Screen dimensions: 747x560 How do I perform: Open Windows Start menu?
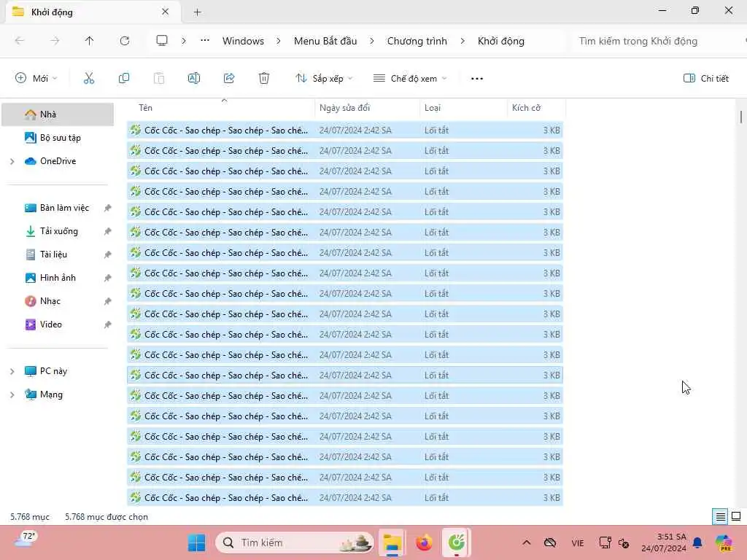coord(196,542)
